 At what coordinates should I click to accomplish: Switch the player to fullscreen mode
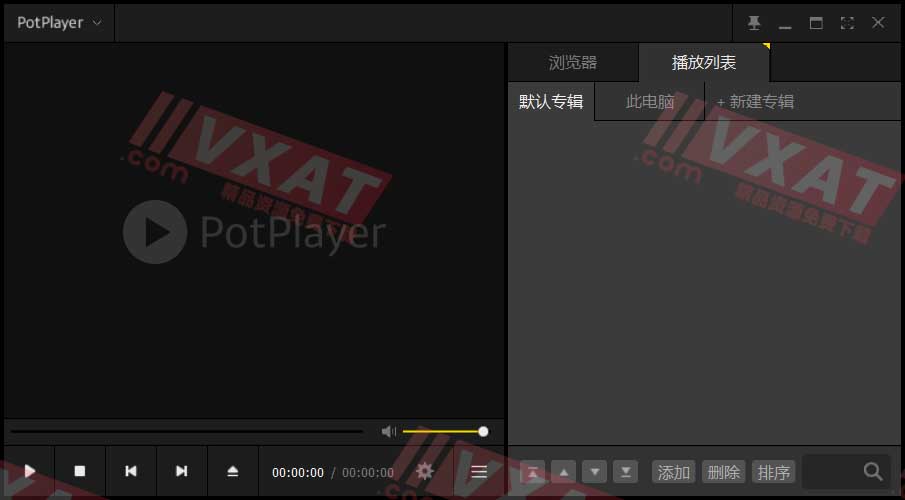[x=847, y=23]
